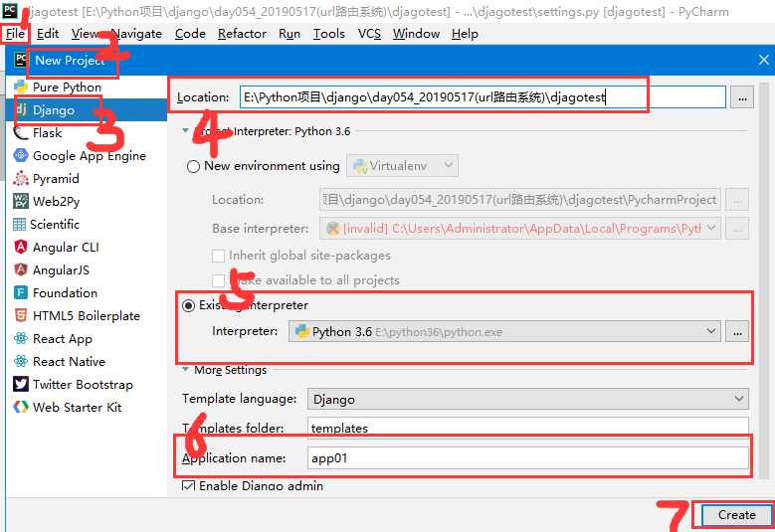The image size is (775, 532).
Task: Open the Refactor menu
Action: (242, 34)
